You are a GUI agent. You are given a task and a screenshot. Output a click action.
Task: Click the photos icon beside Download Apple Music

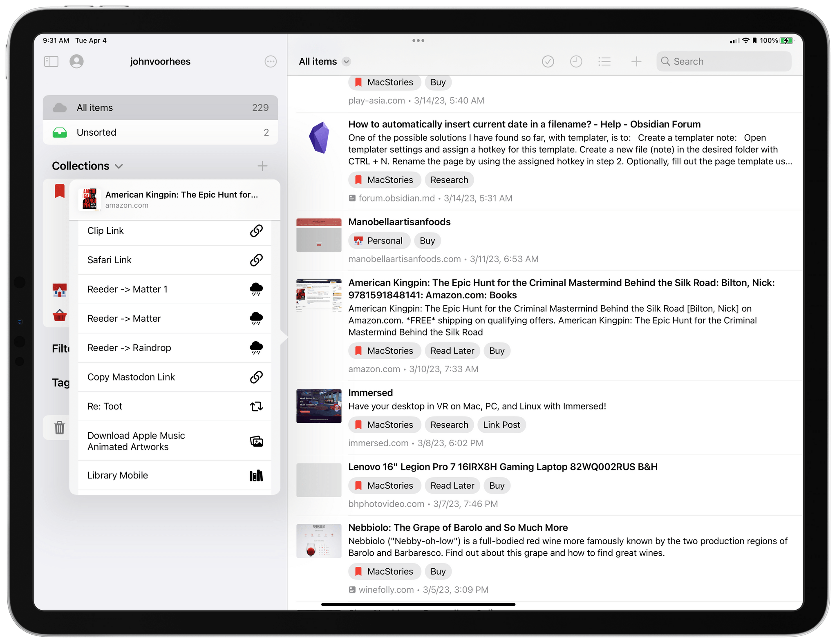pyautogui.click(x=256, y=441)
